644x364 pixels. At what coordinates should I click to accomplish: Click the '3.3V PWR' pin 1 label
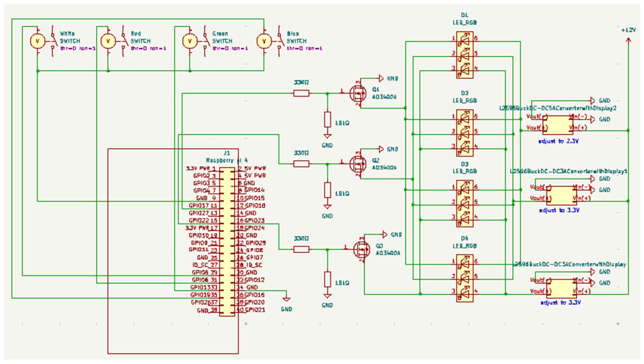pos(198,168)
